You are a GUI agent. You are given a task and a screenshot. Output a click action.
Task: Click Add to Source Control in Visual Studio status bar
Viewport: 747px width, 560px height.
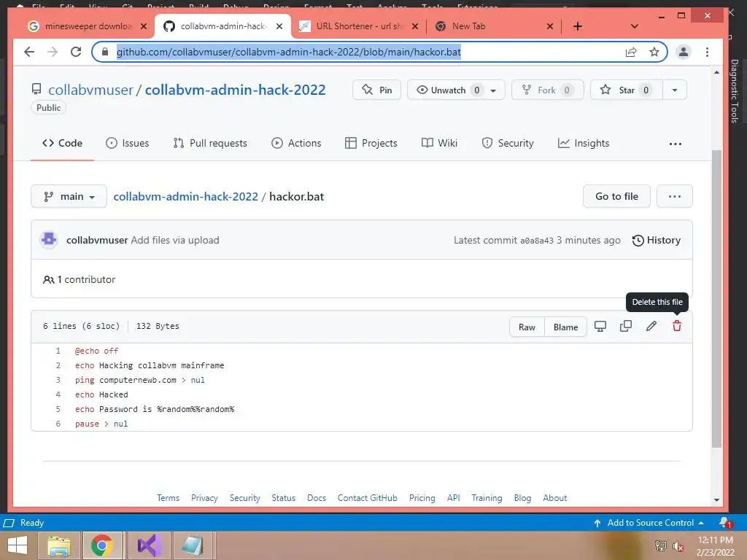tap(649, 523)
